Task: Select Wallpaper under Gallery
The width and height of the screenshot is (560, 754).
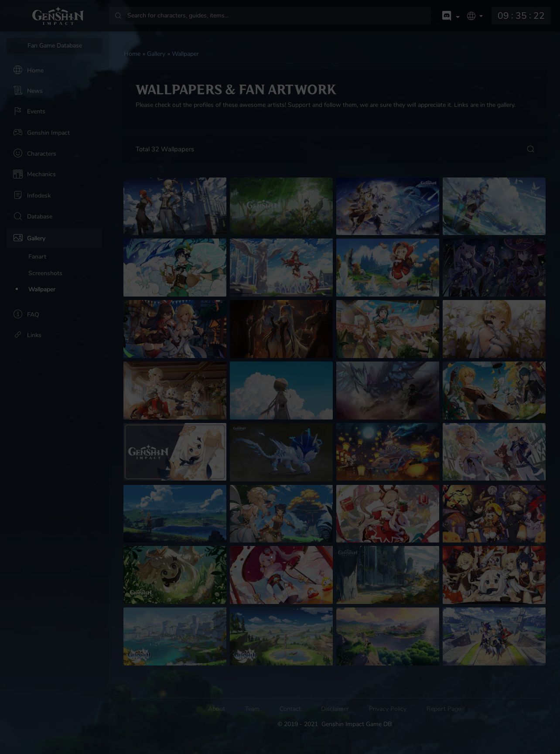Action: [x=42, y=289]
